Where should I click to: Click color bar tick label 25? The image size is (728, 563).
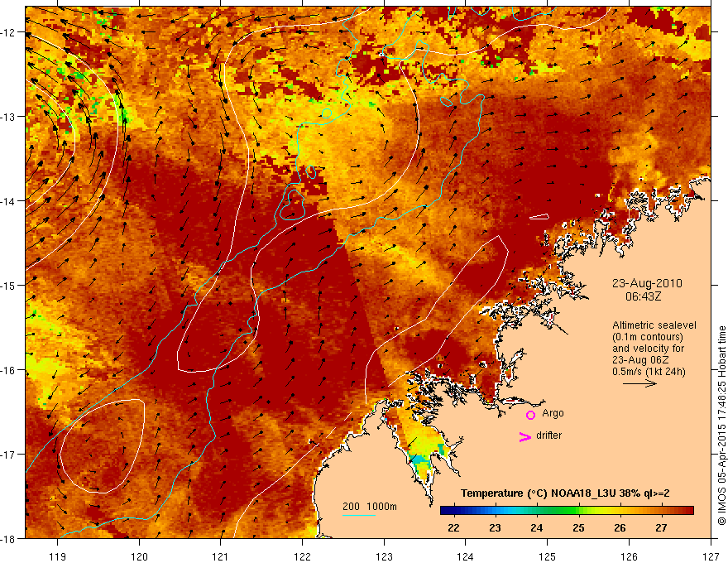point(578,527)
